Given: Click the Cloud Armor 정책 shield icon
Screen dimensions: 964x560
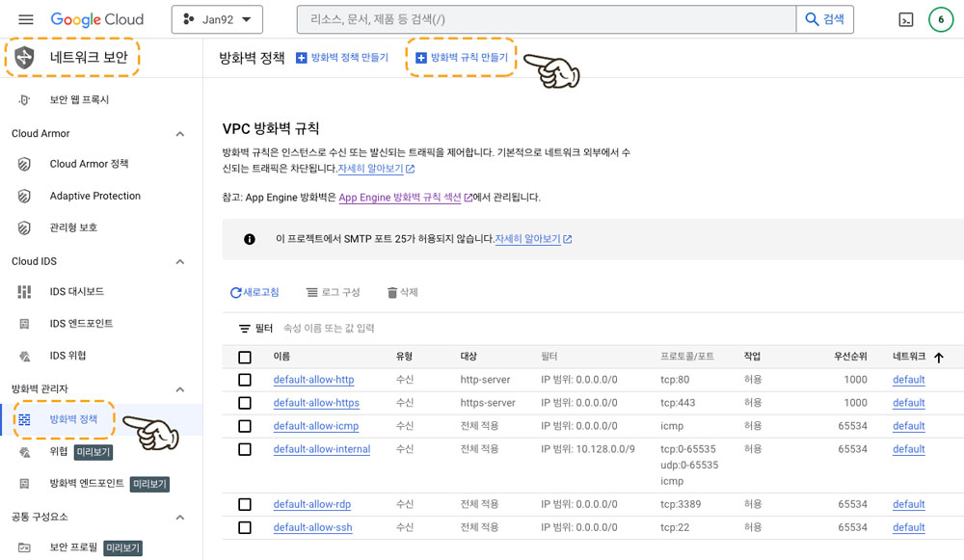Looking at the screenshot, I should coord(24,164).
